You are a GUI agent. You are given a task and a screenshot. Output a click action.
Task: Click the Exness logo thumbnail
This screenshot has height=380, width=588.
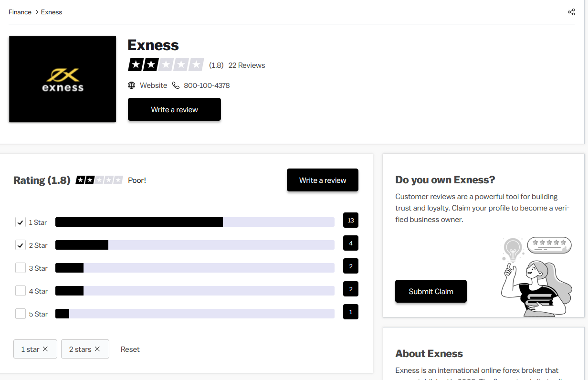coord(63,79)
